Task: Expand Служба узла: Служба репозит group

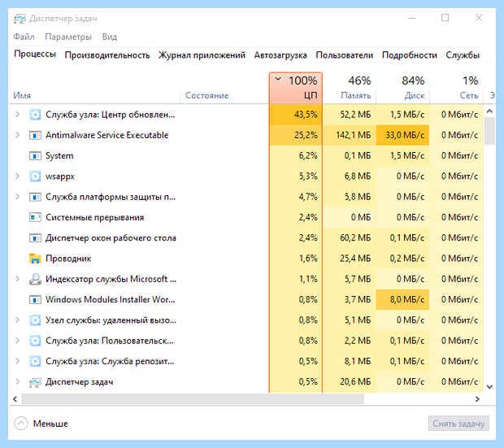Action: tap(17, 361)
